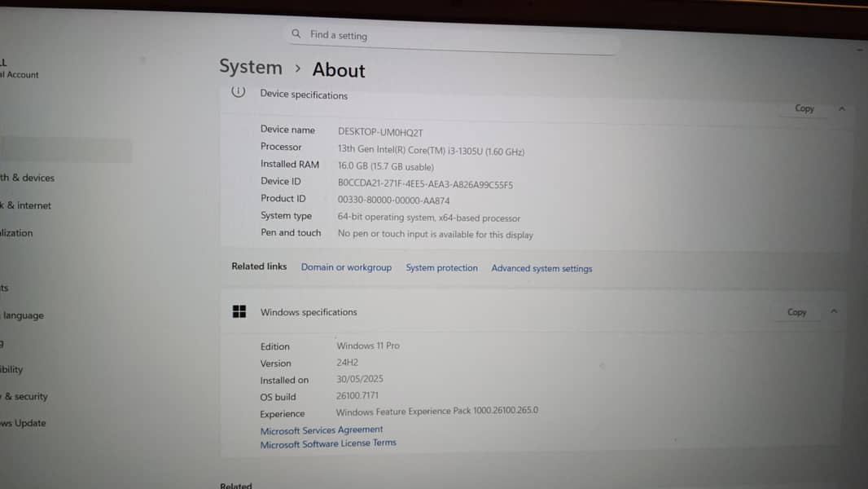Select Bluetooth & devices in the sidebar
The image size is (868, 489).
pos(27,178)
